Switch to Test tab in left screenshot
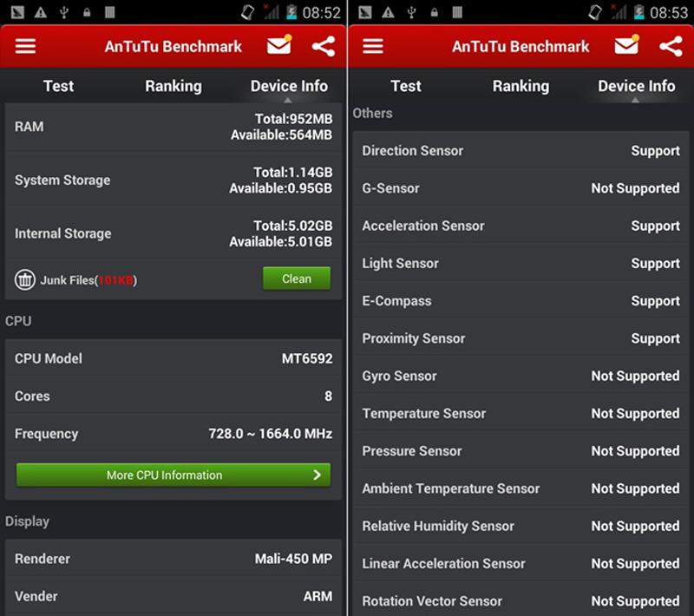The height and width of the screenshot is (616, 694). [58, 86]
